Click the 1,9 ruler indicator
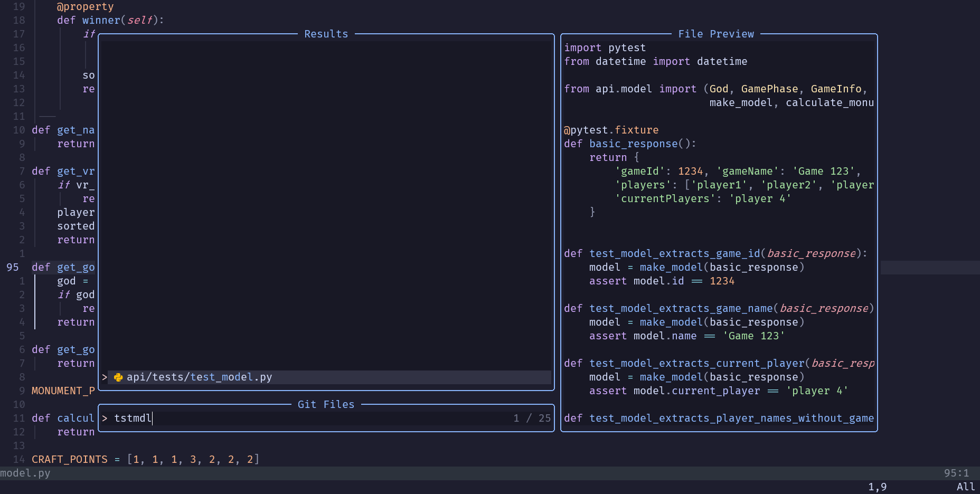980x494 pixels. 878,487
